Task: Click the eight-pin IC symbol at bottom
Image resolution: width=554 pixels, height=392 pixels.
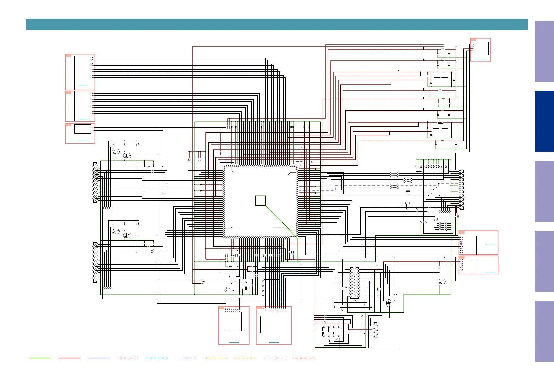Action: (332, 331)
